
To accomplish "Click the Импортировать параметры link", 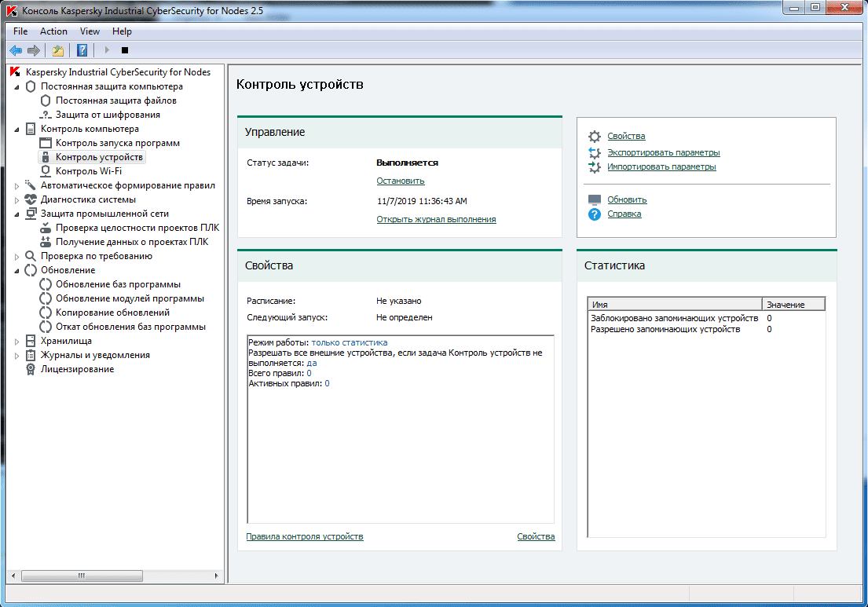I will click(661, 166).
